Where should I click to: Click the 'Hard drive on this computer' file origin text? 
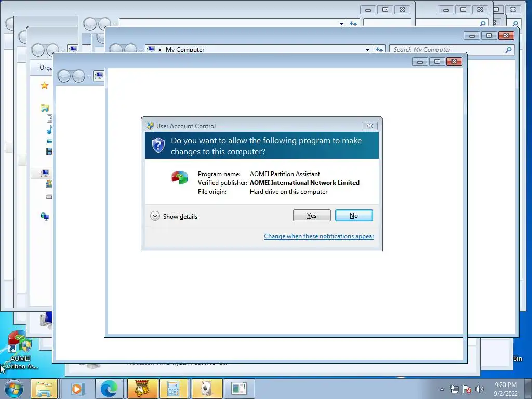[x=288, y=191]
